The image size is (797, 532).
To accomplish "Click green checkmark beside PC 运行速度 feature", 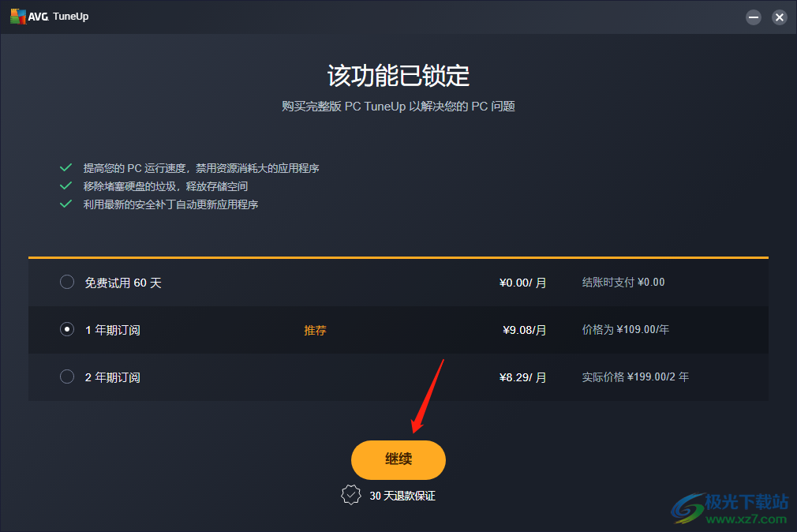I will 65,167.
